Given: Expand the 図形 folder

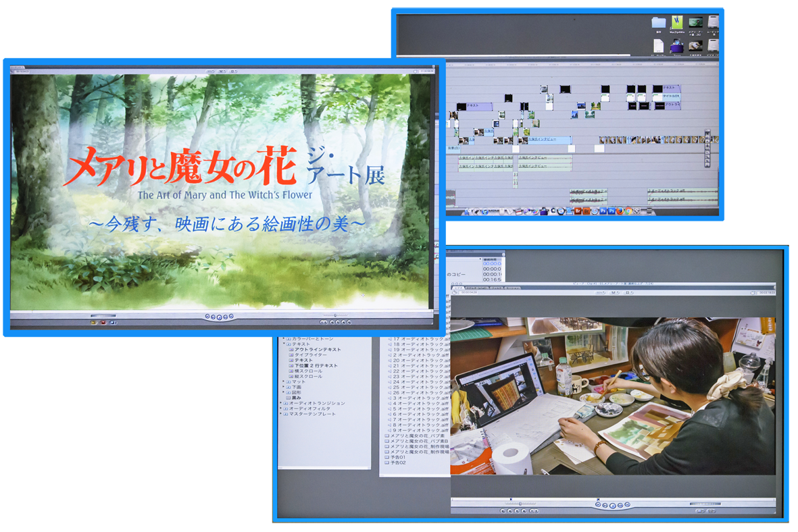Looking at the screenshot, I should [x=284, y=393].
